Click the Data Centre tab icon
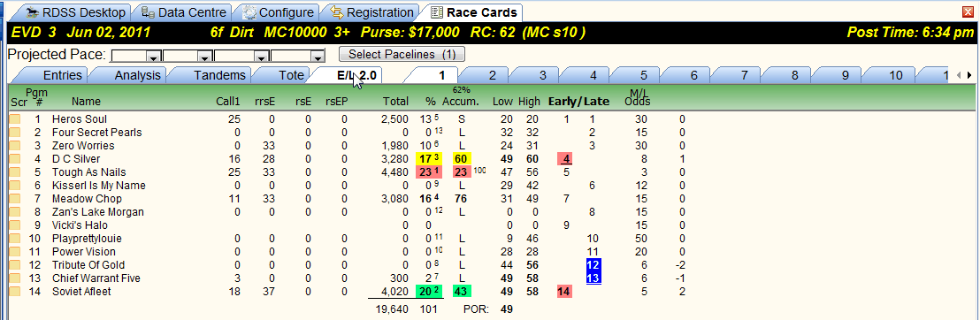Viewport: 980px width, 320px height. pos(148,12)
